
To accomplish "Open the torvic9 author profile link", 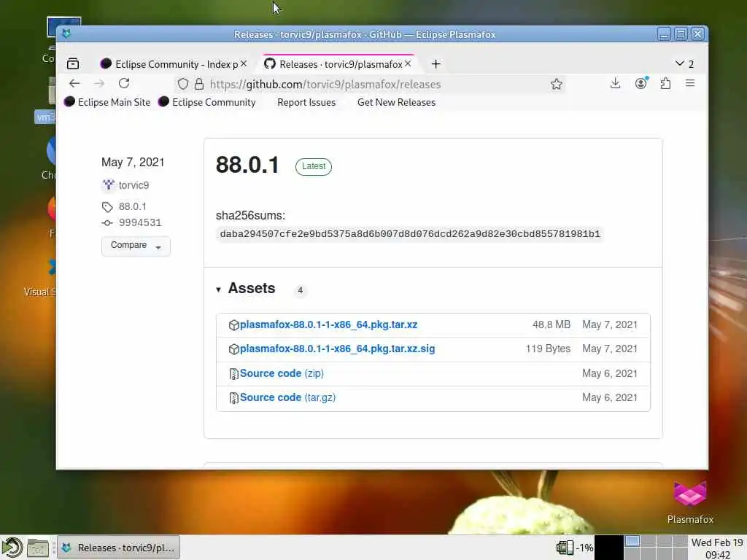I will click(134, 185).
